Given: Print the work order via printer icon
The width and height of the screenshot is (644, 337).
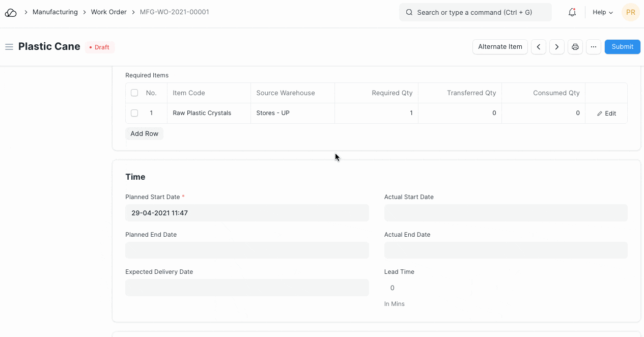Looking at the screenshot, I should pos(575,47).
